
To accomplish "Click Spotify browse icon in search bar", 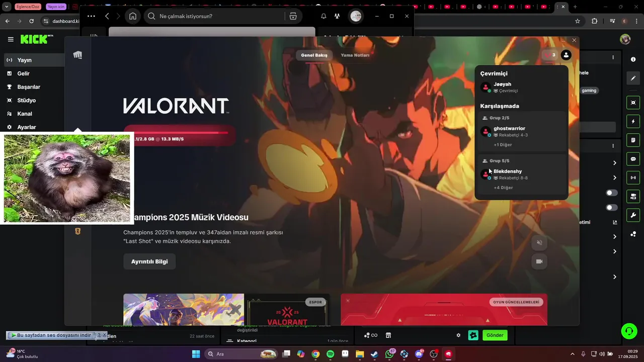I will [293, 16].
